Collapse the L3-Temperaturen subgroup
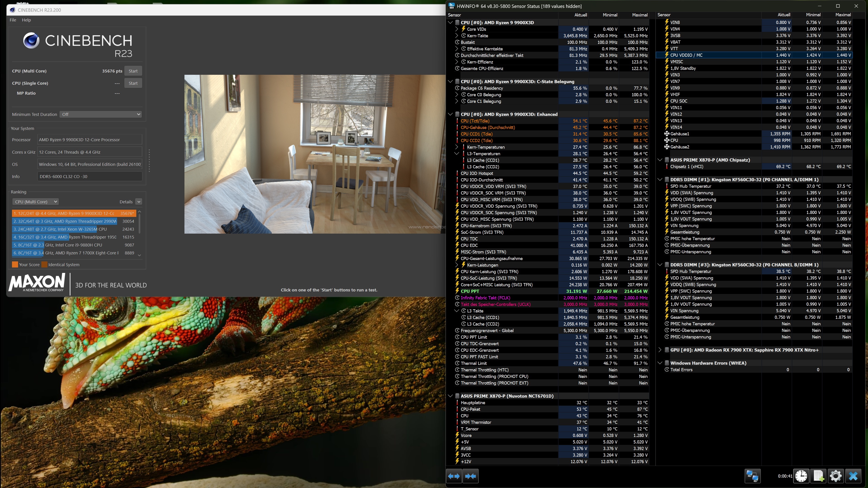This screenshot has height=488, width=868. click(457, 154)
